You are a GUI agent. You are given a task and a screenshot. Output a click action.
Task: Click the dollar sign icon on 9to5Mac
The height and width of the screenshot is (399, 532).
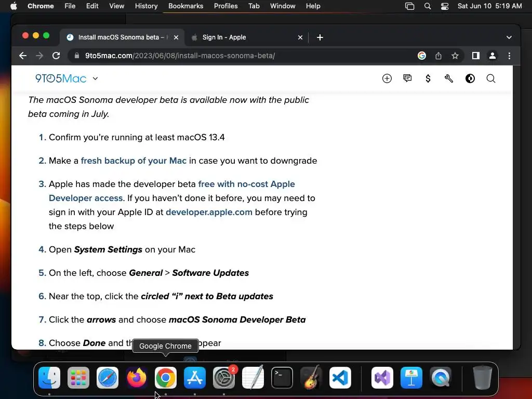pyautogui.click(x=428, y=78)
